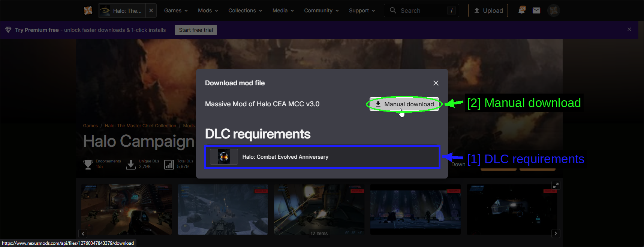This screenshot has height=247, width=644.
Task: Open the Media dropdown menu
Action: pyautogui.click(x=283, y=10)
